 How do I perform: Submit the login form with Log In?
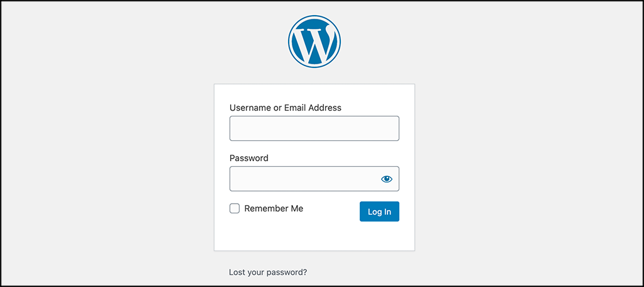[x=379, y=211]
